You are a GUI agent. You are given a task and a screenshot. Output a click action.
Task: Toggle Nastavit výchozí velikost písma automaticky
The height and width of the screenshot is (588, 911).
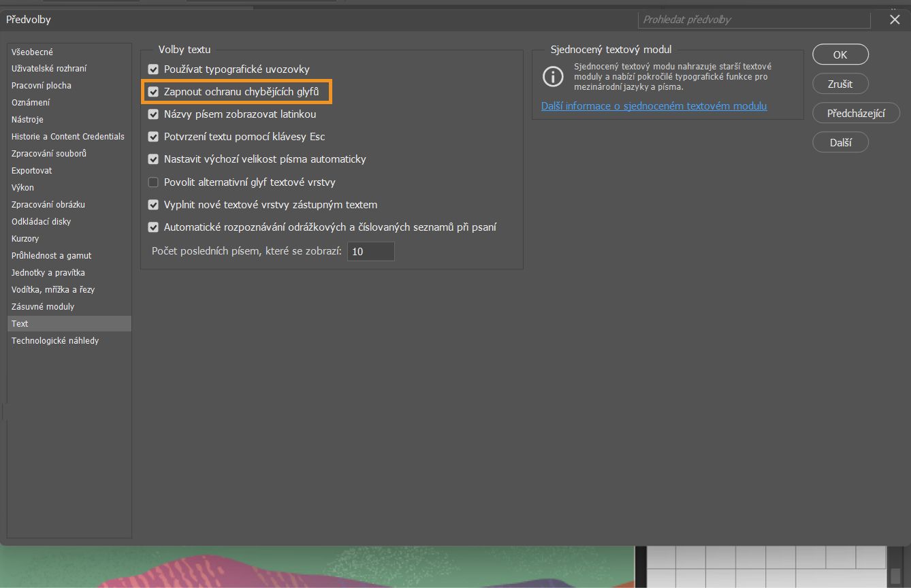pos(153,159)
